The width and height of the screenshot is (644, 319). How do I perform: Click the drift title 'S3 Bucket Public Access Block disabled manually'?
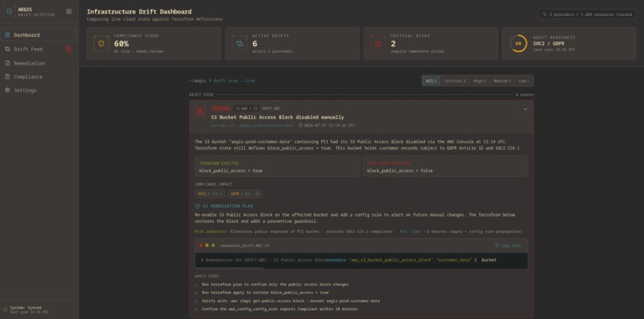point(277,118)
